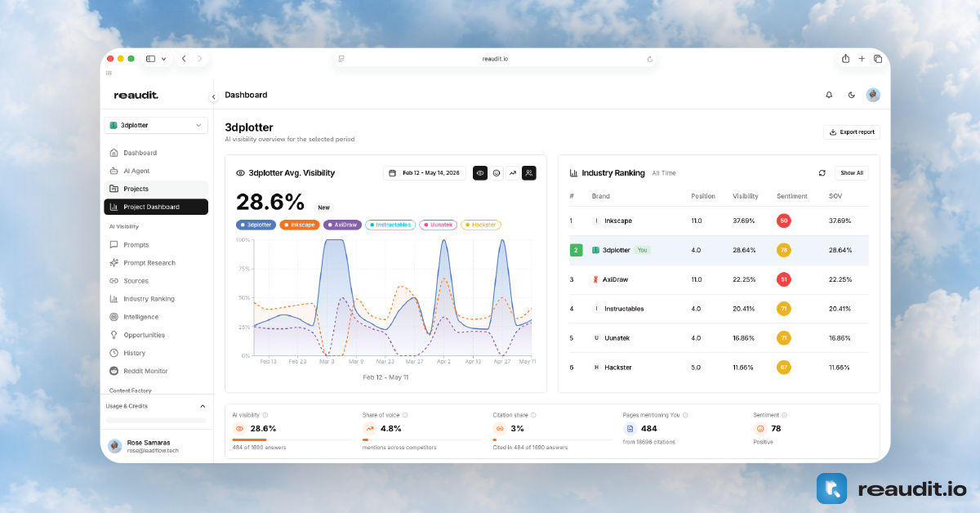The width and height of the screenshot is (980, 513).
Task: Toggle the competitors people icon button
Action: 529,173
